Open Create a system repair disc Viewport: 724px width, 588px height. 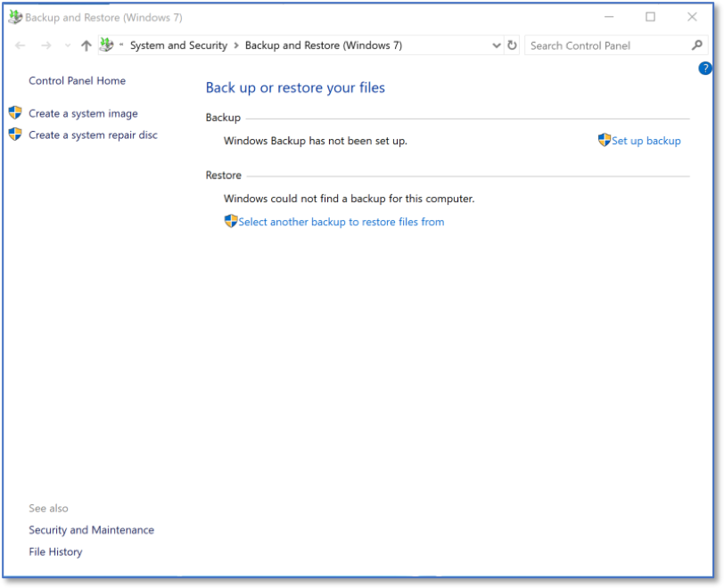(93, 135)
